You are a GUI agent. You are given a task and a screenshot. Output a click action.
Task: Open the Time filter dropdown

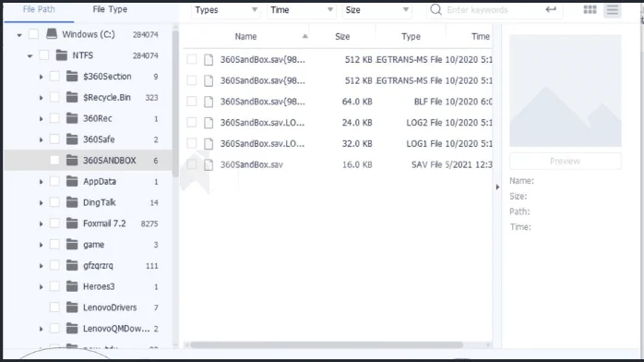coord(301,10)
